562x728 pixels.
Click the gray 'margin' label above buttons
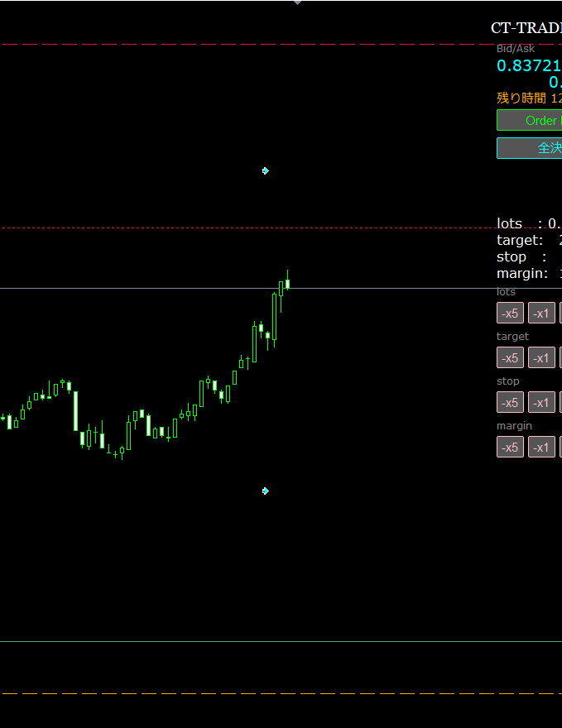tap(514, 426)
